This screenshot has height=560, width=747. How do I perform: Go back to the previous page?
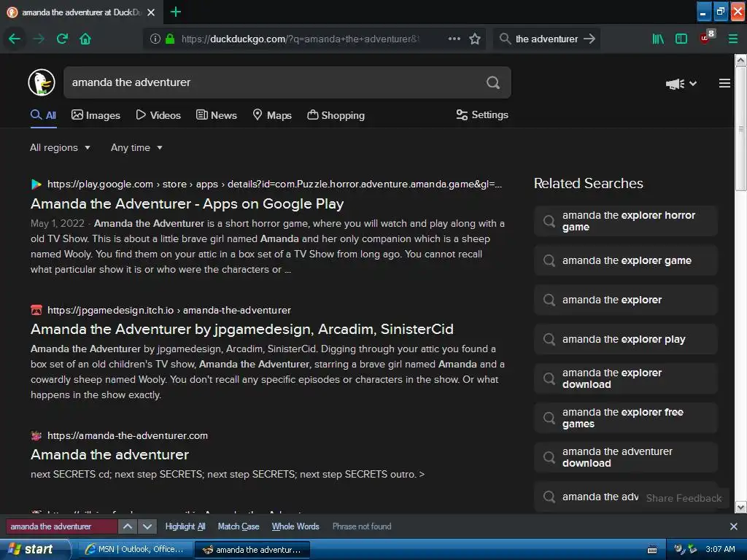tap(15, 39)
